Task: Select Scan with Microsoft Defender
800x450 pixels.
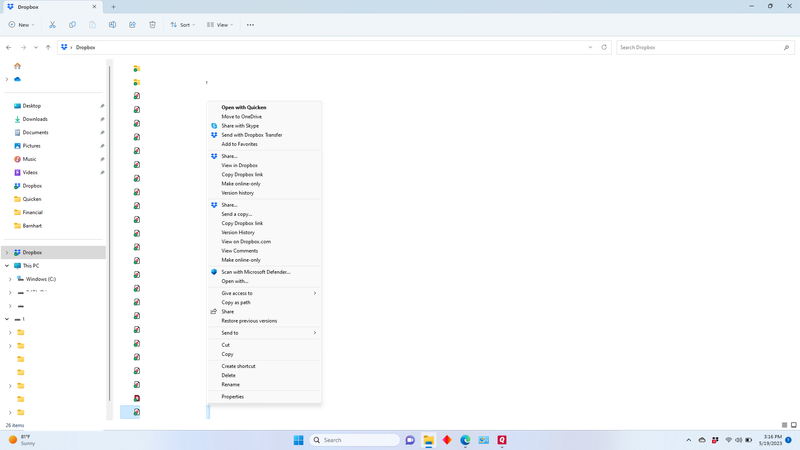Action: tap(255, 272)
